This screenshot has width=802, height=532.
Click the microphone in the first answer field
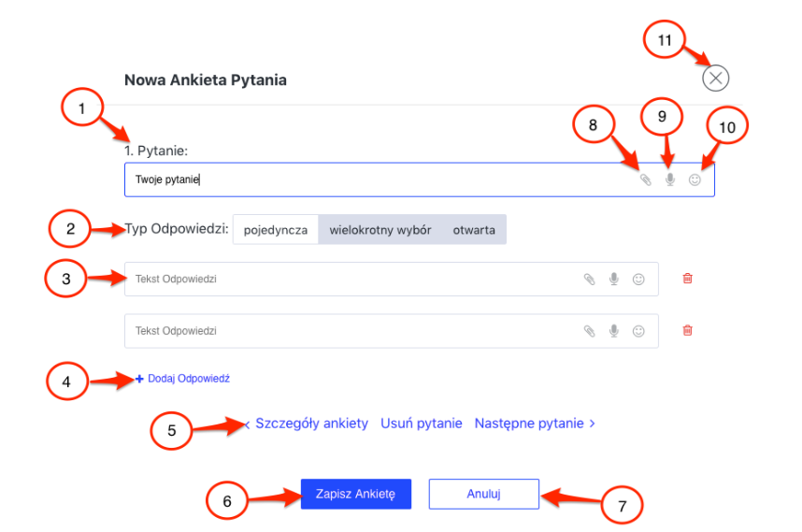[614, 279]
